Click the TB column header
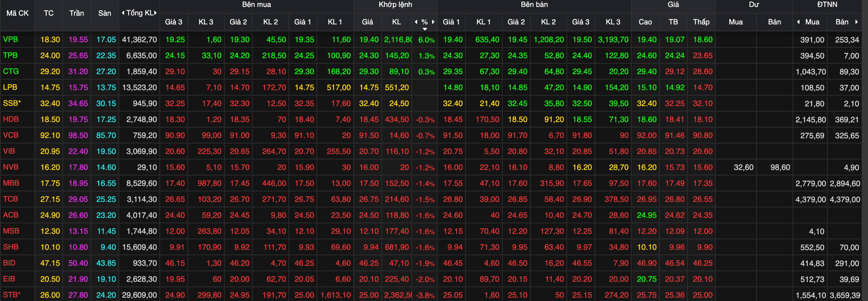 click(673, 22)
